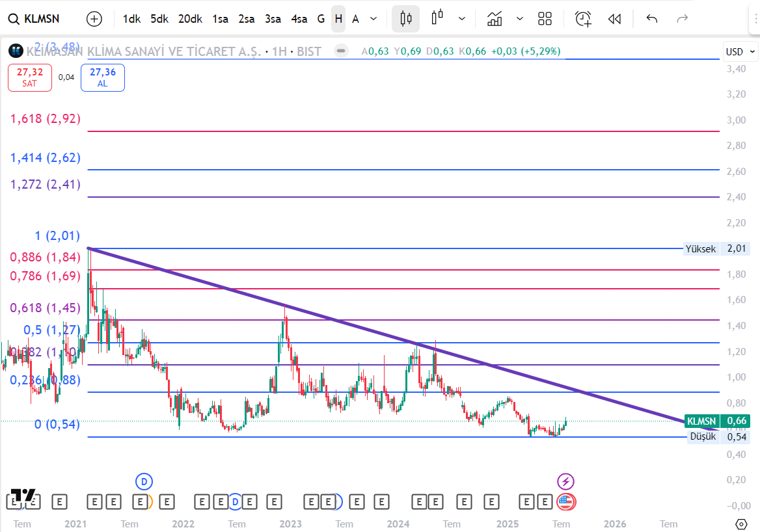Click the bar style icon

click(x=405, y=19)
